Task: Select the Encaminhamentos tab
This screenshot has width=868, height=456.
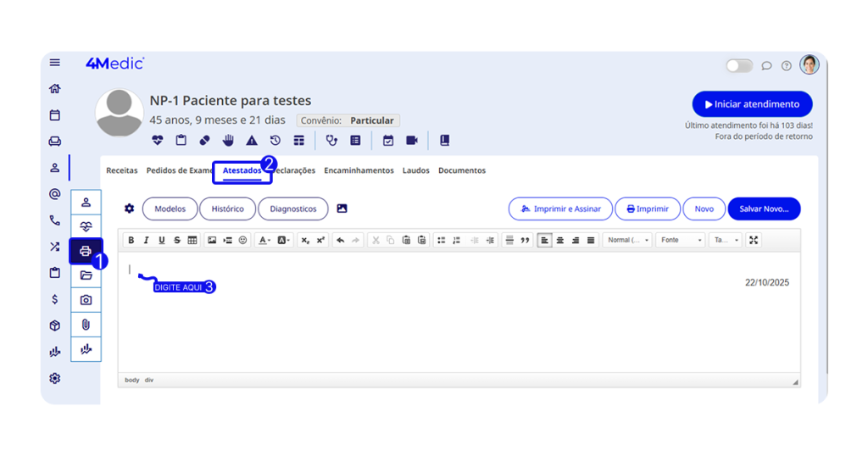Action: click(359, 170)
